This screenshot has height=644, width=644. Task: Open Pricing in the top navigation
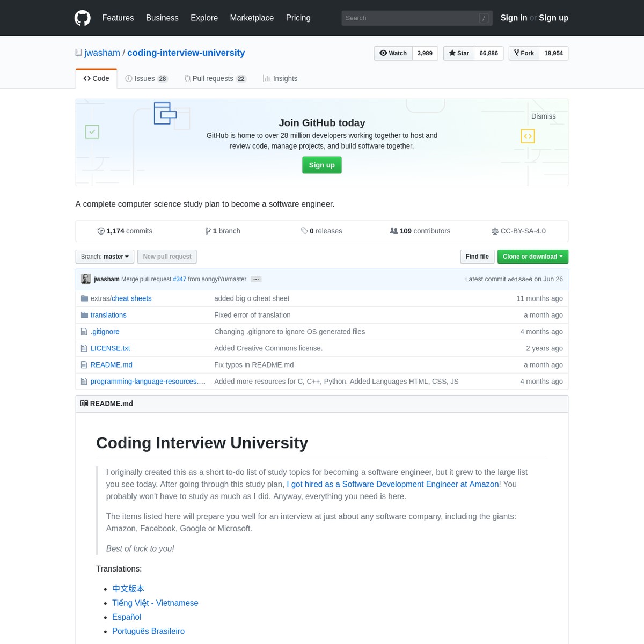tap(298, 18)
